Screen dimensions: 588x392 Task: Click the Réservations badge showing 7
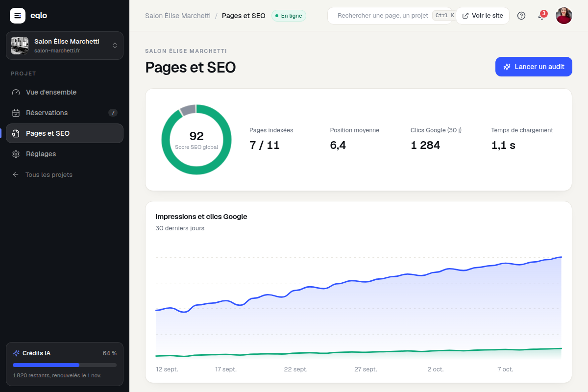pos(113,113)
